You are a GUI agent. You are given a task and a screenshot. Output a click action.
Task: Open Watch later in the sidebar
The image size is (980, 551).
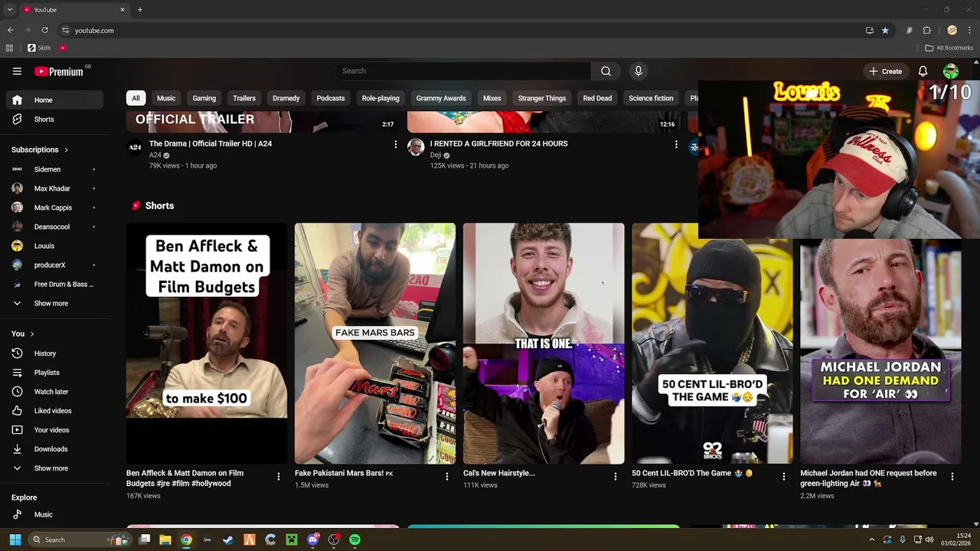click(54, 392)
